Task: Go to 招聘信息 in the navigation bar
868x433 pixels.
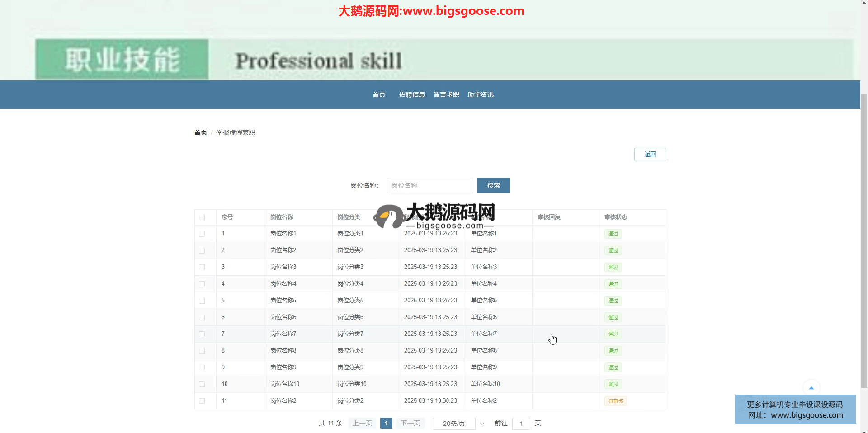Action: 412,94
